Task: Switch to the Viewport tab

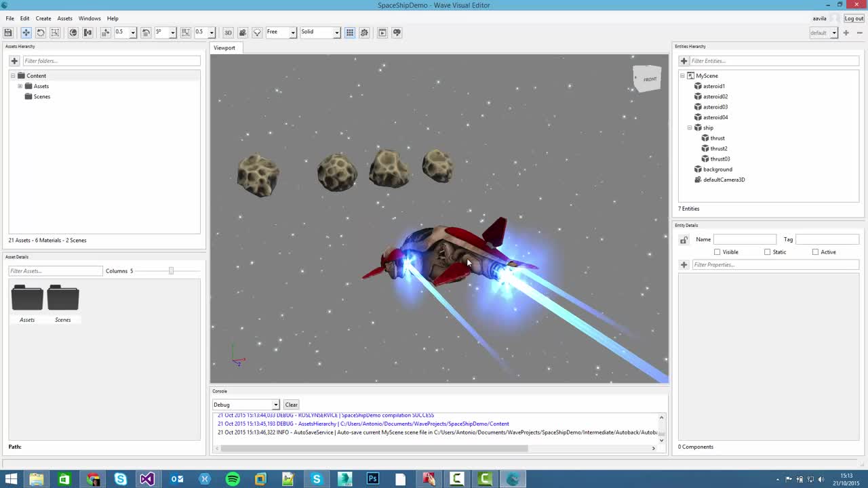Action: (224, 47)
